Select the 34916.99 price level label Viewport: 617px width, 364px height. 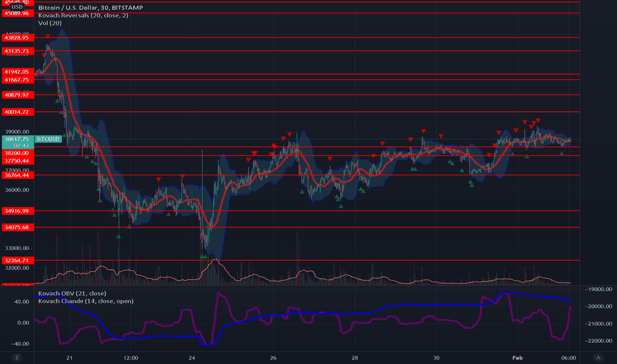18,211
